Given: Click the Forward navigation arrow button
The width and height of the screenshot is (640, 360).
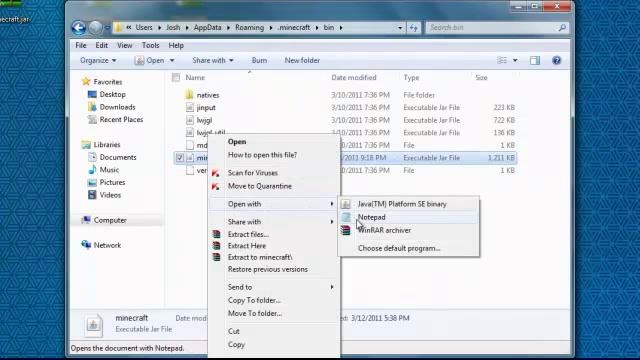Looking at the screenshot, I should tap(95, 28).
